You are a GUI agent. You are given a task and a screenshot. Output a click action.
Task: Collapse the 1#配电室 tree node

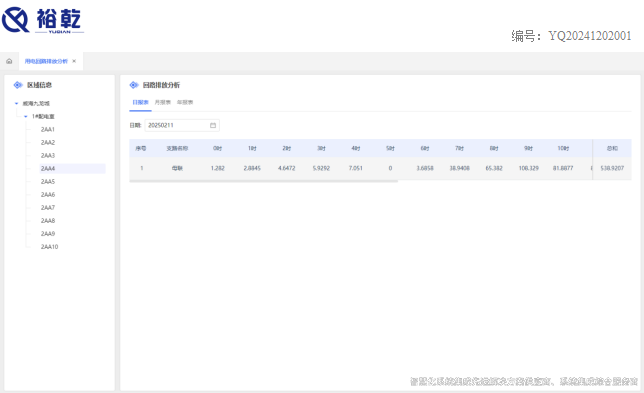(25, 117)
